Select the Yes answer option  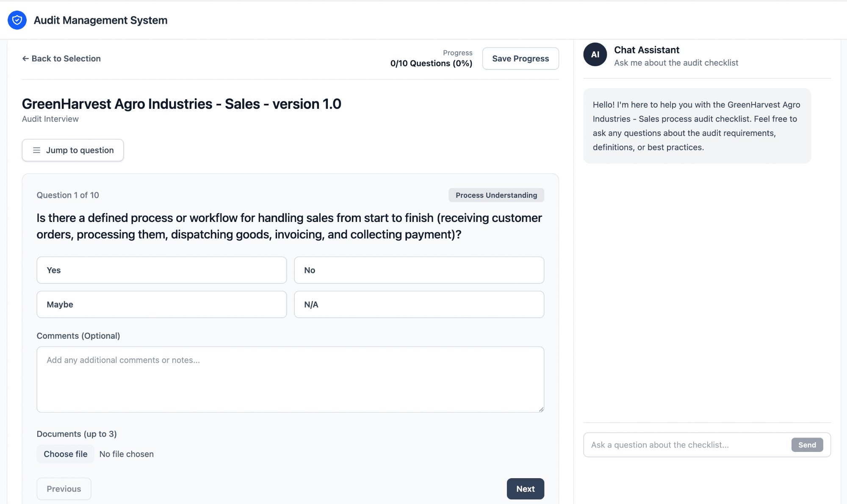click(x=161, y=270)
